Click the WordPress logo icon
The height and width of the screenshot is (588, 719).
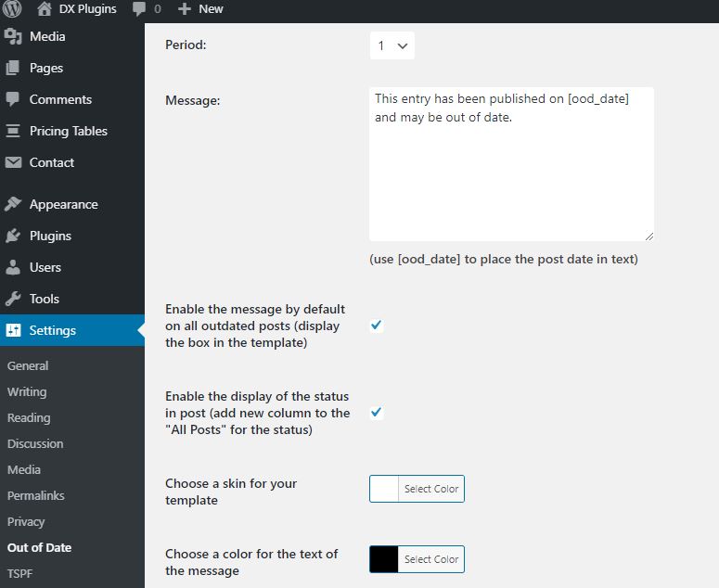click(12, 8)
